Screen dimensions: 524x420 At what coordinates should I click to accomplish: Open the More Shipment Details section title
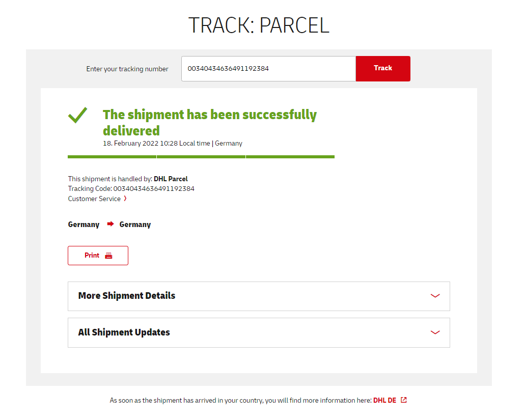click(127, 296)
